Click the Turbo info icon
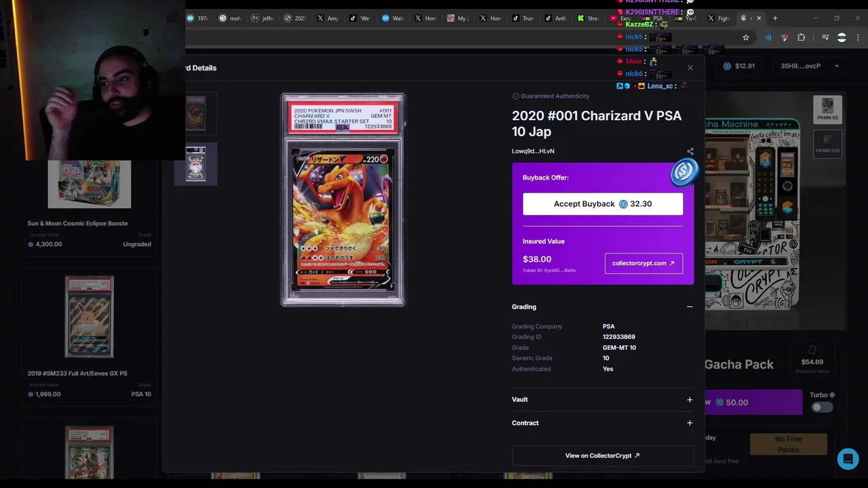This screenshot has width=868, height=488. click(x=833, y=395)
